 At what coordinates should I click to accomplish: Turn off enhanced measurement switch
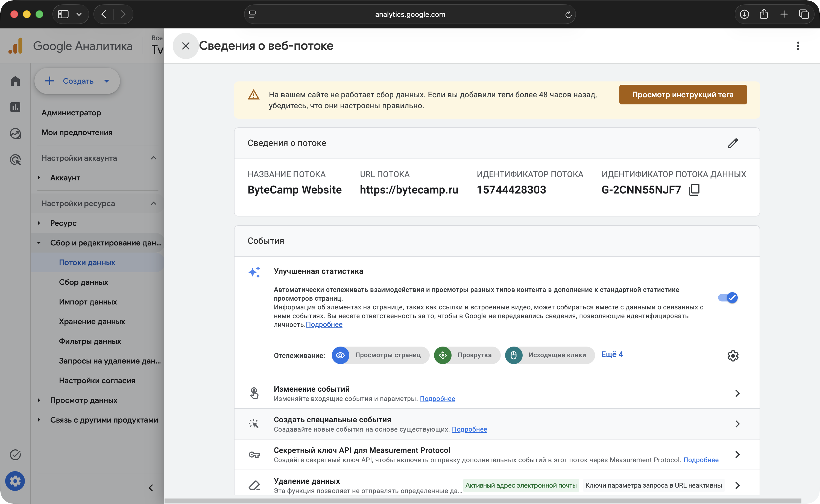[728, 297]
